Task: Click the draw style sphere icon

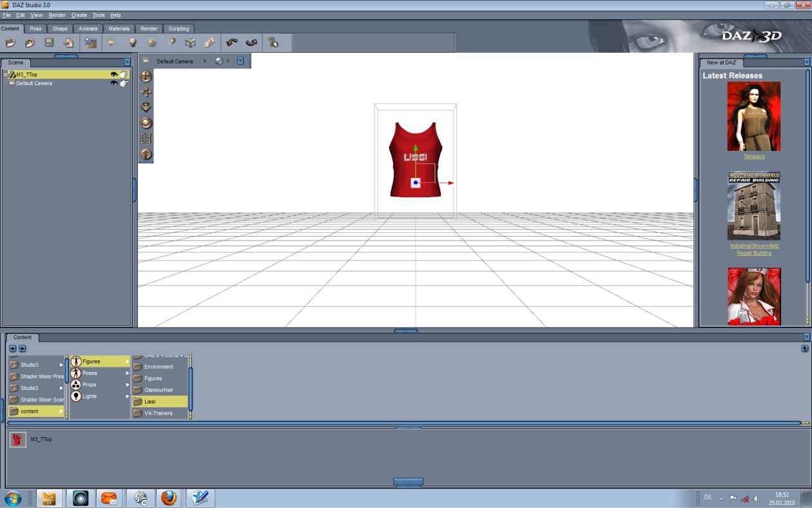Action: [219, 61]
